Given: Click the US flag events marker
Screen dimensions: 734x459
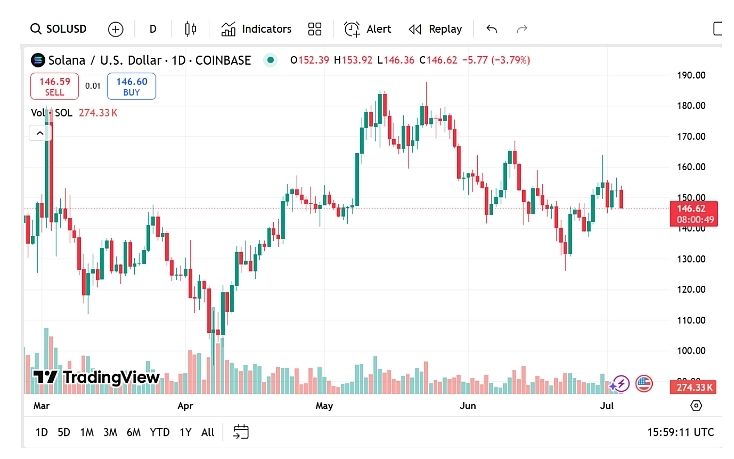Looking at the screenshot, I should 644,383.
